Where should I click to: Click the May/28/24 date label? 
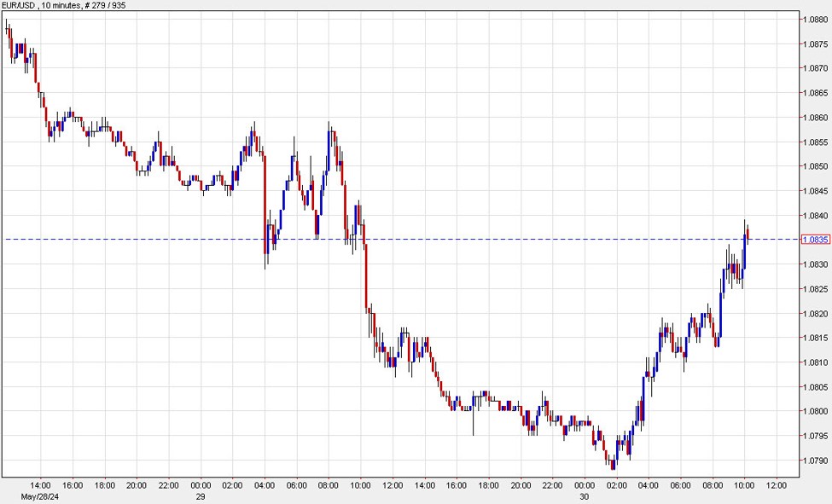[40, 496]
